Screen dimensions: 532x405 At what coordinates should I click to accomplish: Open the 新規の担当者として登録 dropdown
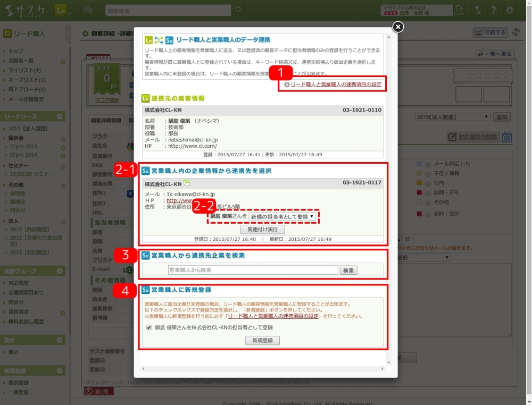pyautogui.click(x=282, y=216)
